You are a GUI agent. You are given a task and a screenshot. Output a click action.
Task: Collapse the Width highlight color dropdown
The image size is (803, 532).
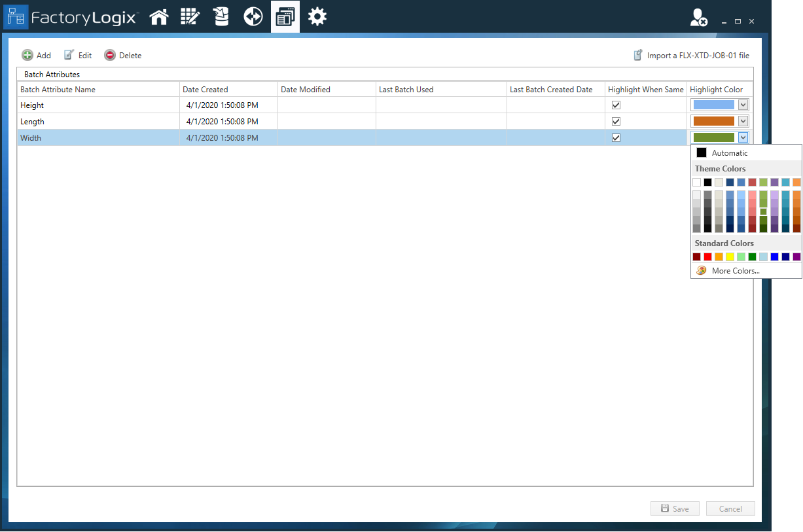743,137
